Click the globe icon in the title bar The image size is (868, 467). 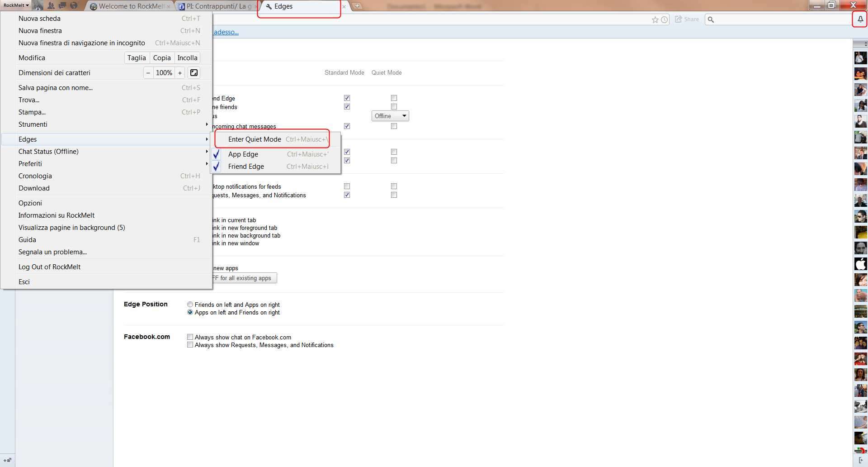tap(73, 5)
